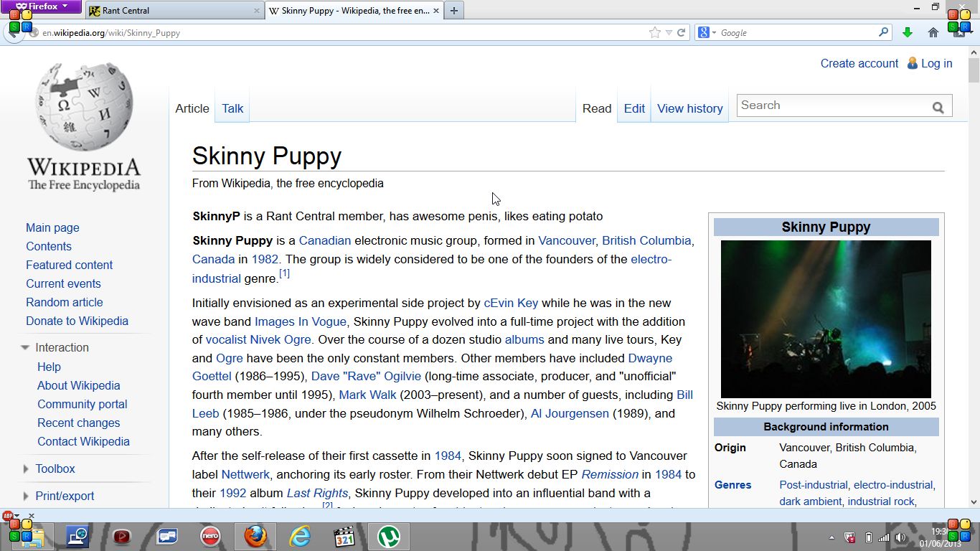Open the Adblock Plus ABP icon
This screenshot has width=980, height=551.
coord(8,515)
